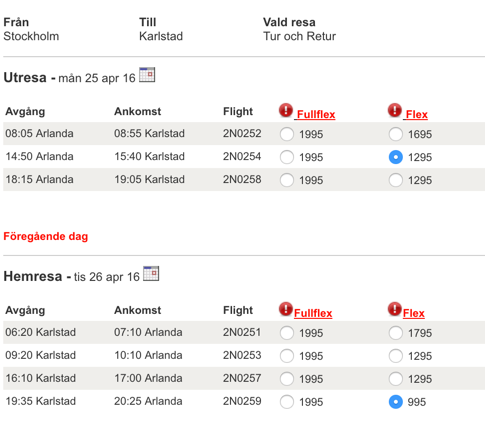Open the Utresa date calendar icon
The image size is (485, 427).
coord(147,75)
